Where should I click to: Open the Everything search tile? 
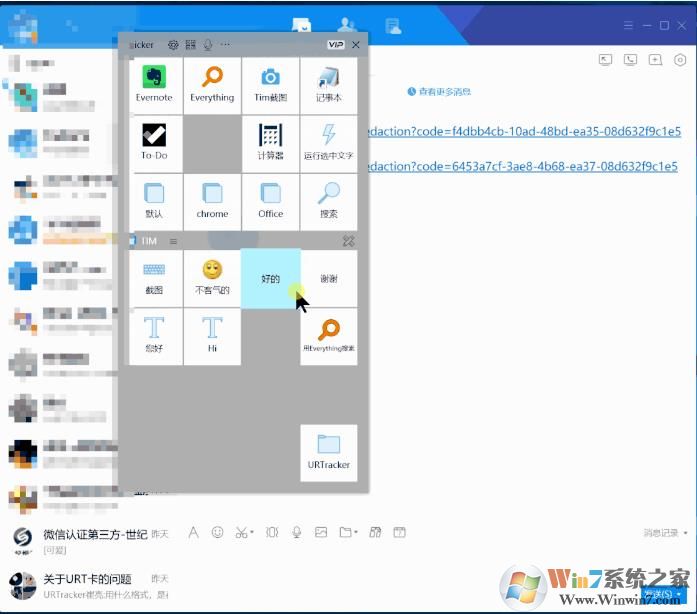(212, 85)
